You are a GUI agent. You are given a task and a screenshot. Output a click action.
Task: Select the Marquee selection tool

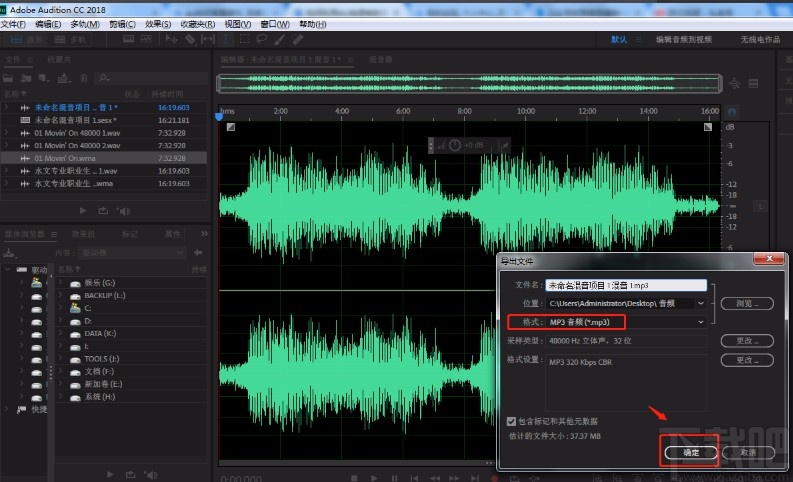pyautogui.click(x=243, y=40)
